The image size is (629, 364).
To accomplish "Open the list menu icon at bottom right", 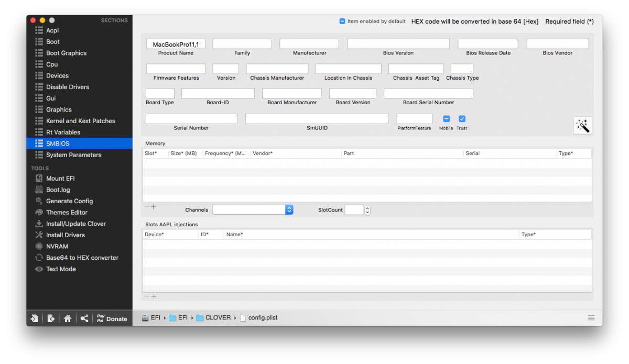I will tap(591, 318).
